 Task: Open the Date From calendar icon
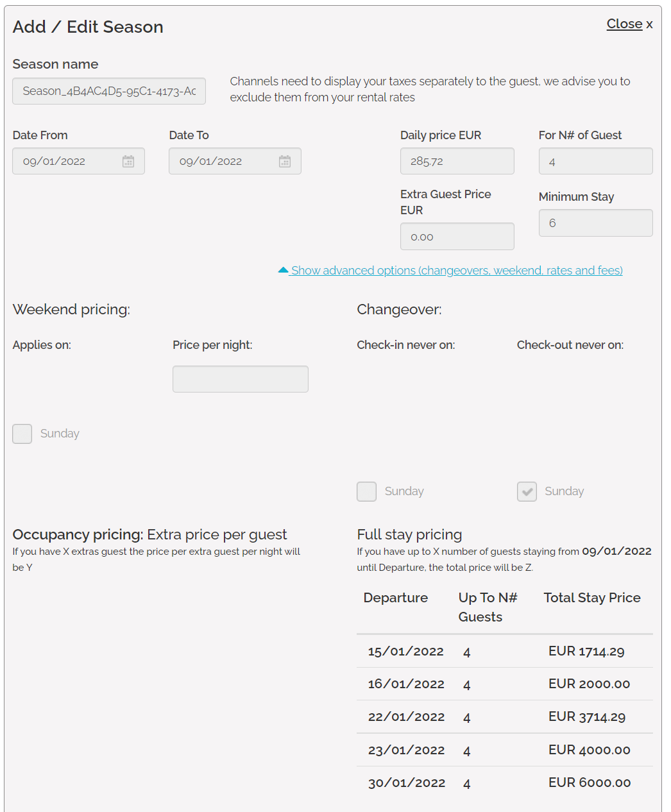(128, 162)
